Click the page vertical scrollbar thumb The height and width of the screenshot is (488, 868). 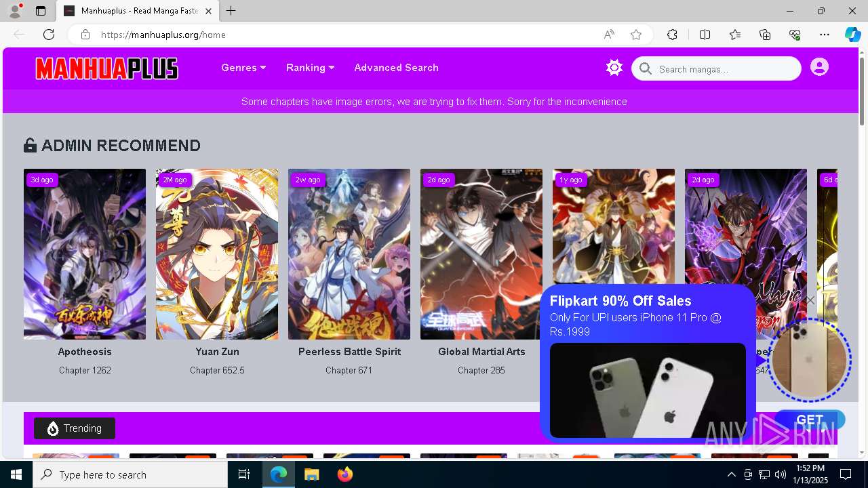[863, 91]
